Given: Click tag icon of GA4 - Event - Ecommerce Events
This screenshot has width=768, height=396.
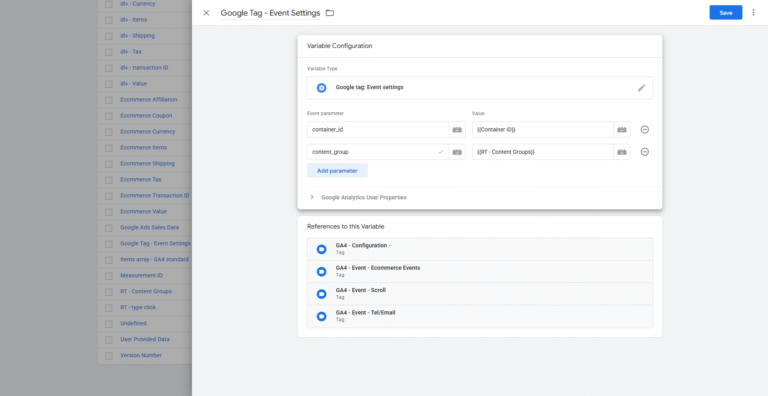Looking at the screenshot, I should click(x=321, y=272).
